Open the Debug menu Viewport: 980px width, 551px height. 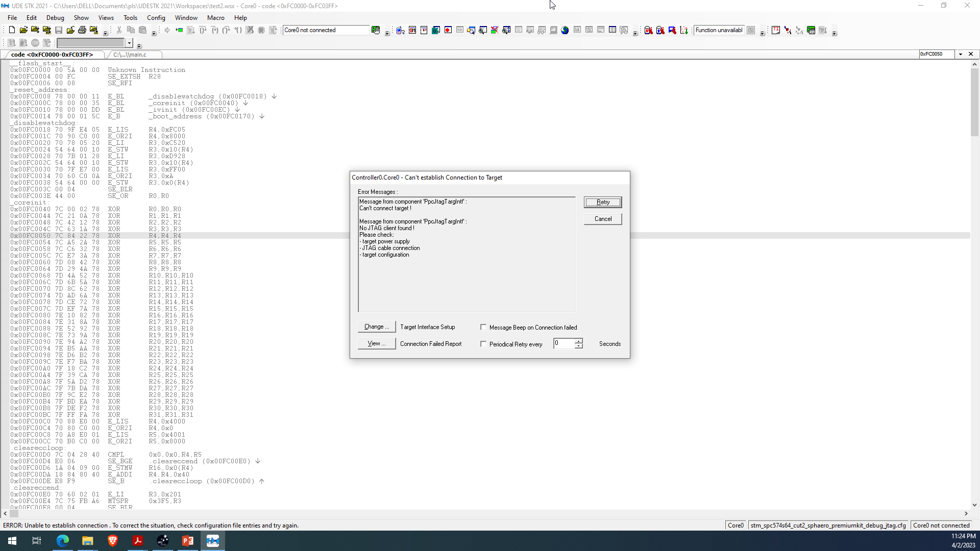[x=55, y=17]
